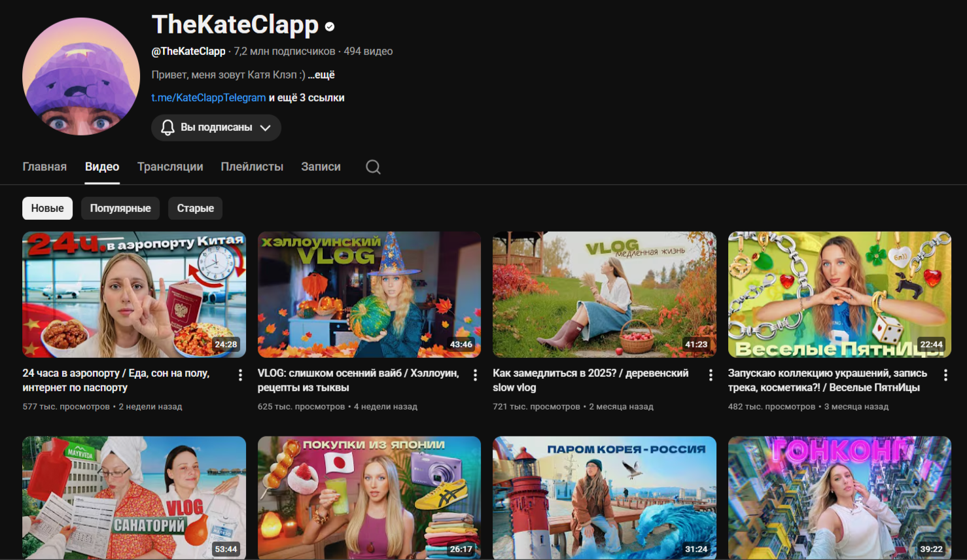Click the @TheKateClapp channel handle
The width and height of the screenshot is (967, 560).
coord(188,51)
